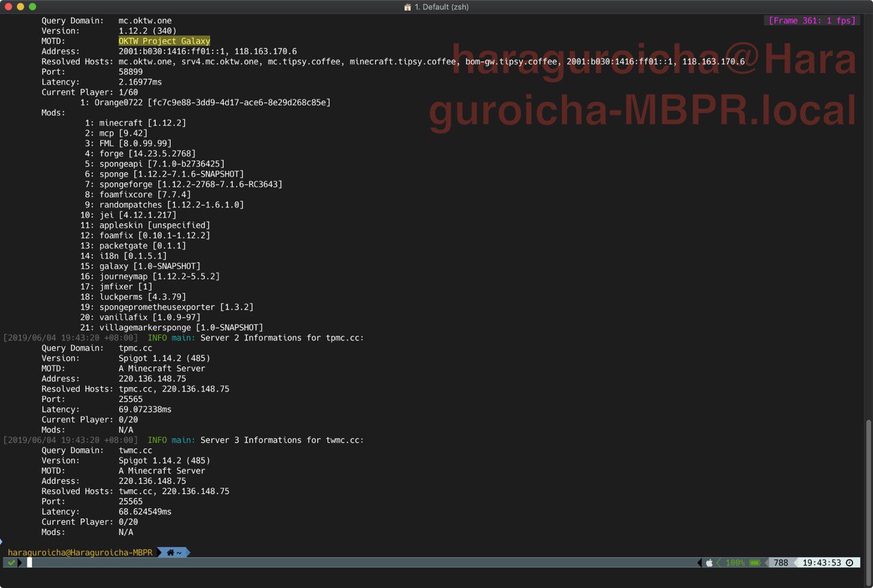
Task: Click the house icon in the window title
Action: pos(408,7)
